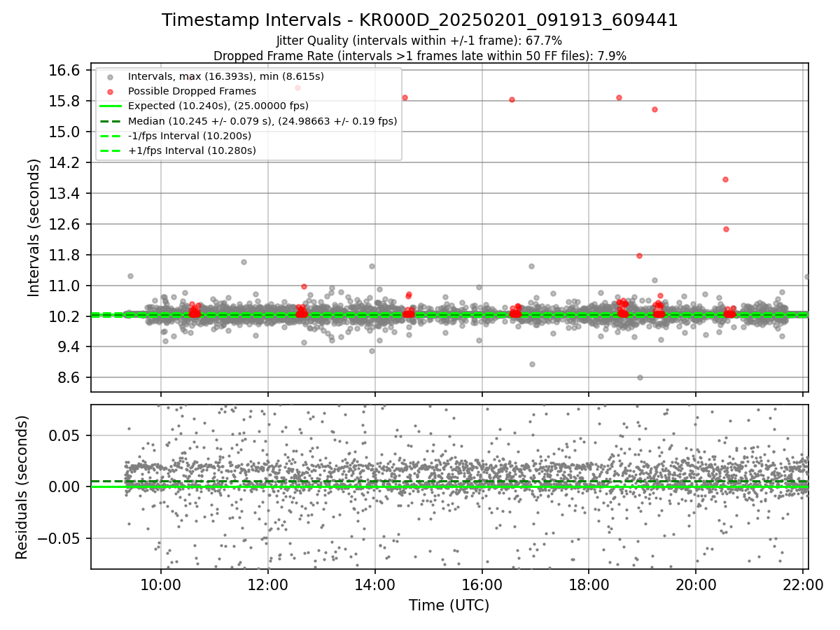Click y-axis tick label 15.0
Screen dimensions: 840x630
tap(64, 132)
